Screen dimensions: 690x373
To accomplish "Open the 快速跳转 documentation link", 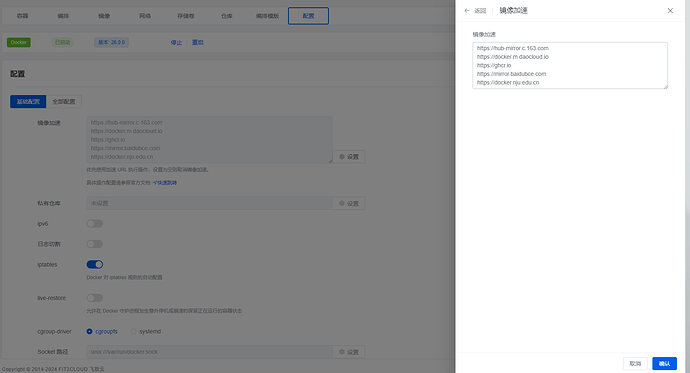I will (x=165, y=183).
